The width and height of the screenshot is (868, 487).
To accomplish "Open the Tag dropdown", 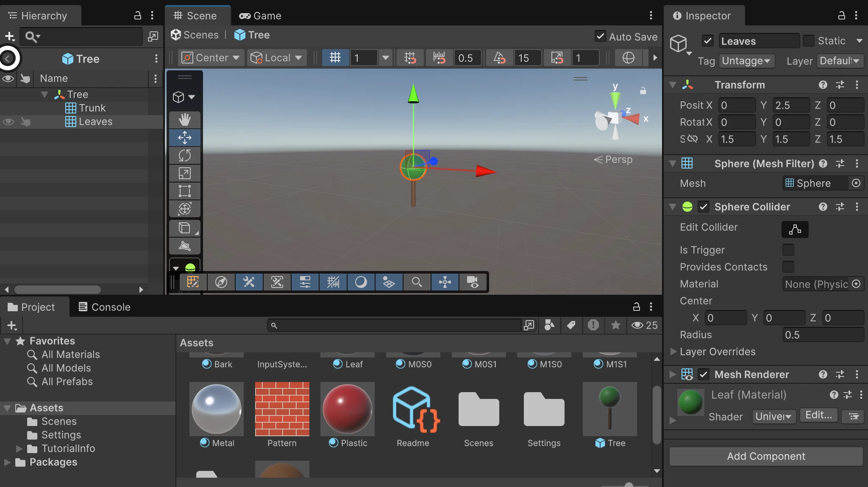I will pos(746,61).
